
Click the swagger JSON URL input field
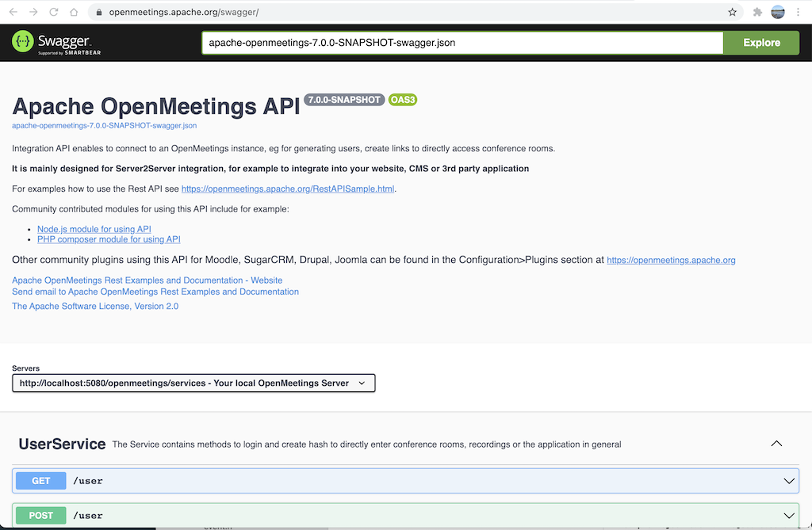click(x=462, y=43)
